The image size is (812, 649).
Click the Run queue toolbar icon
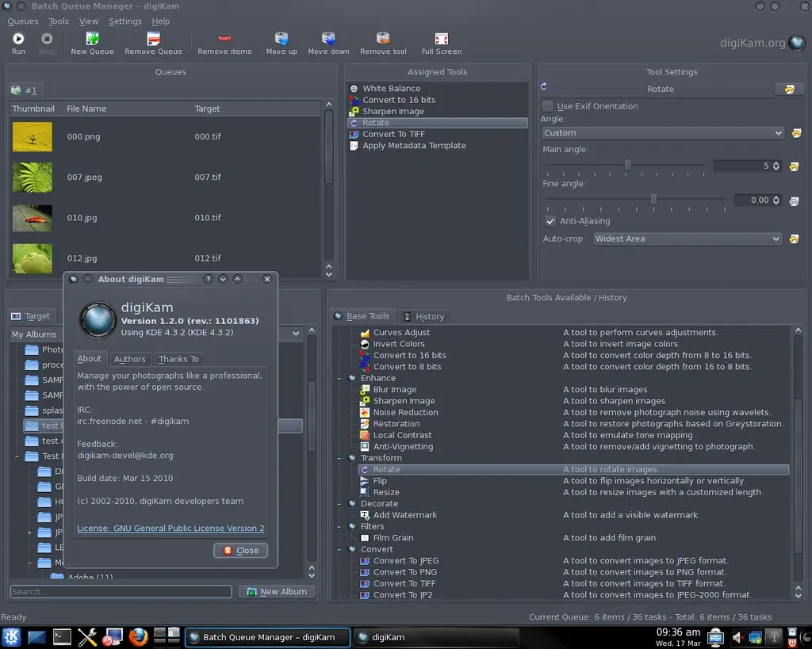[x=18, y=39]
